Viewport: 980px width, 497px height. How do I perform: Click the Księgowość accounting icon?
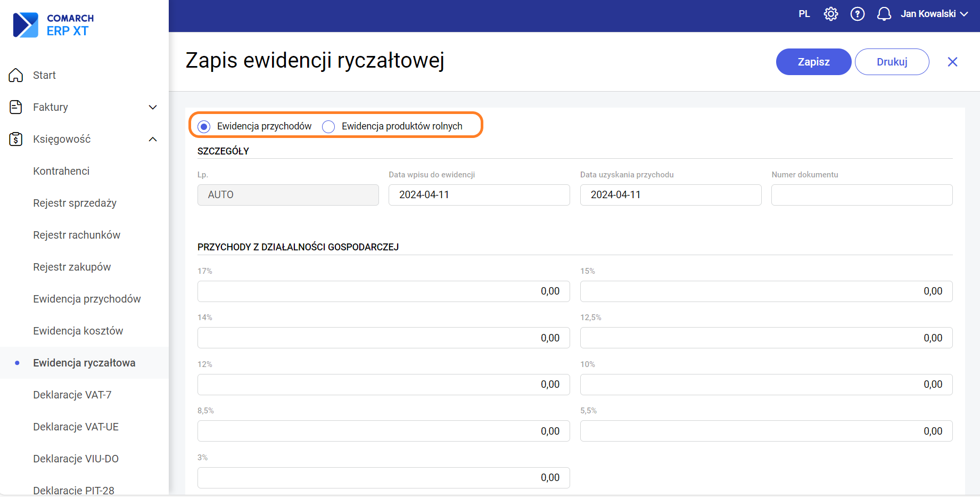(x=16, y=139)
